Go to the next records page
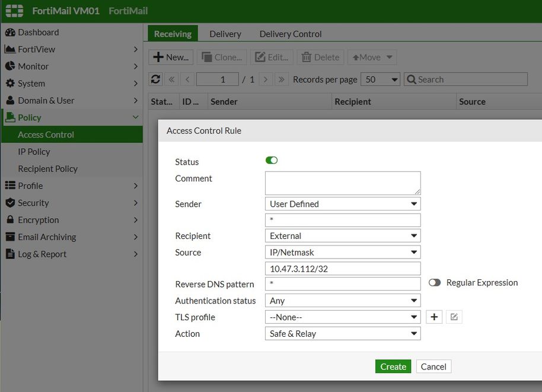Image resolution: width=542 pixels, height=392 pixels. [266, 79]
